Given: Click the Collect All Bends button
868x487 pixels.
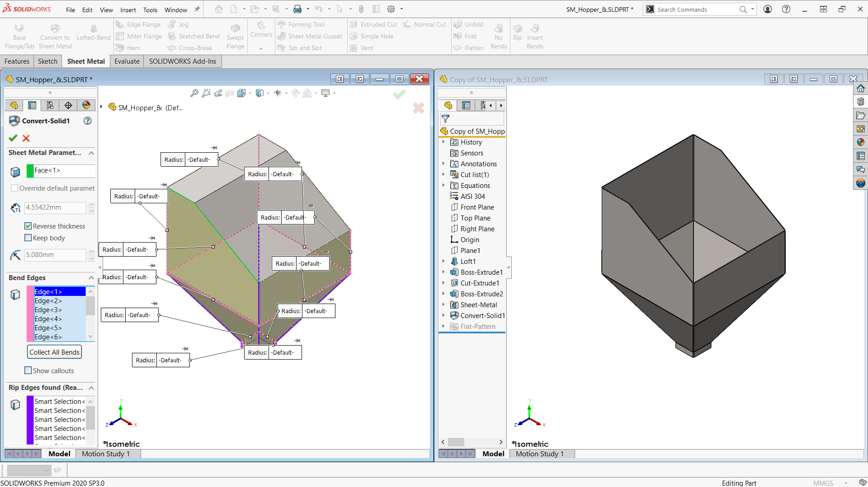Looking at the screenshot, I should tap(54, 352).
